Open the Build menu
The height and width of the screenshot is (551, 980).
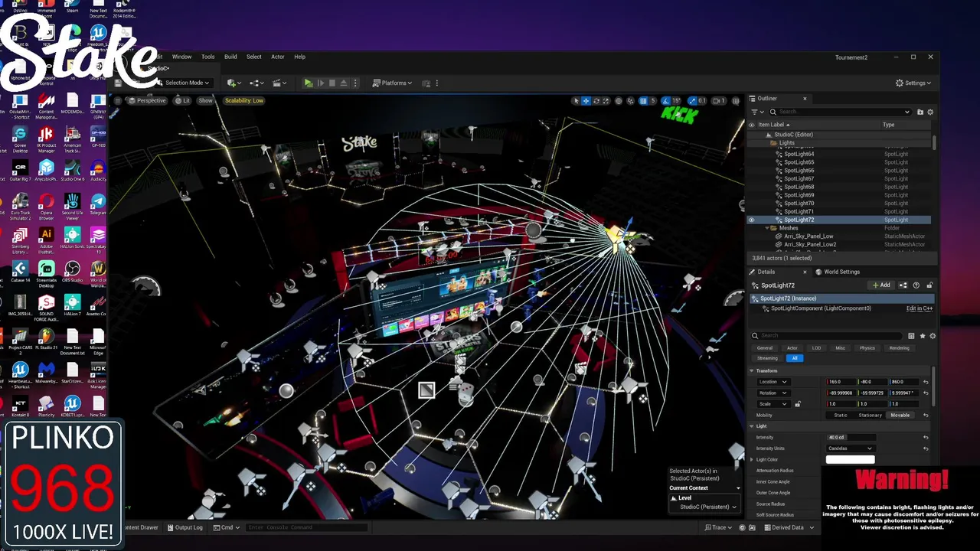pyautogui.click(x=230, y=57)
